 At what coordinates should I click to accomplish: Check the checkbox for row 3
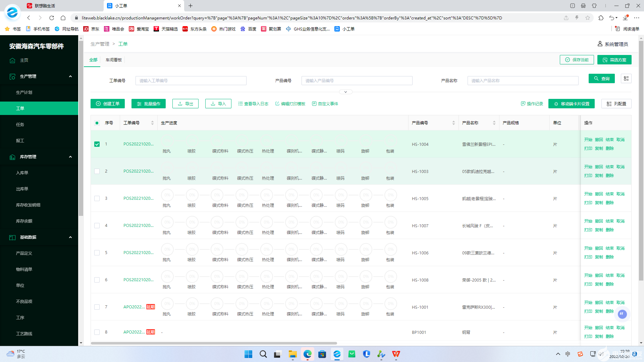[97, 198]
